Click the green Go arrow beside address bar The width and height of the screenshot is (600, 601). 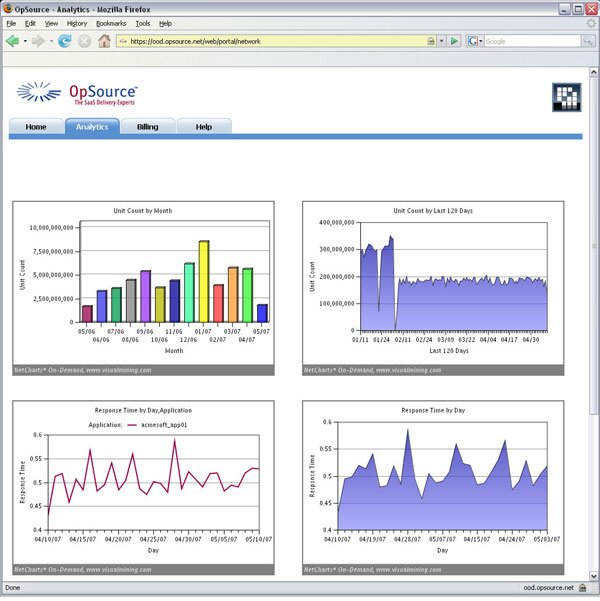455,41
